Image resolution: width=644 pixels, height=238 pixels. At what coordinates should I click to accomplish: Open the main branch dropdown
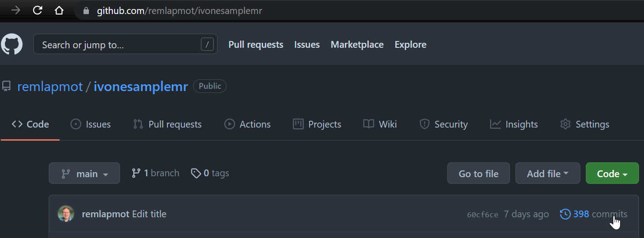pos(84,174)
